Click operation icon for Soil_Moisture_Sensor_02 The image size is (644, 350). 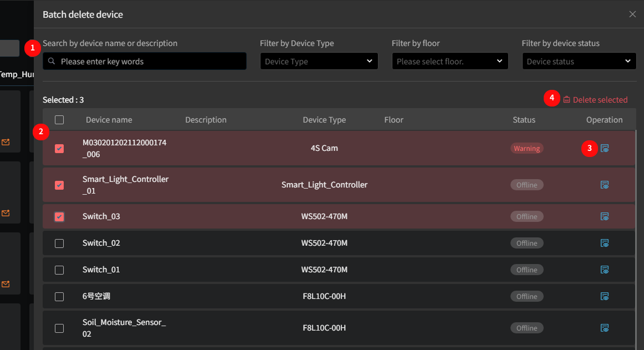(605, 328)
